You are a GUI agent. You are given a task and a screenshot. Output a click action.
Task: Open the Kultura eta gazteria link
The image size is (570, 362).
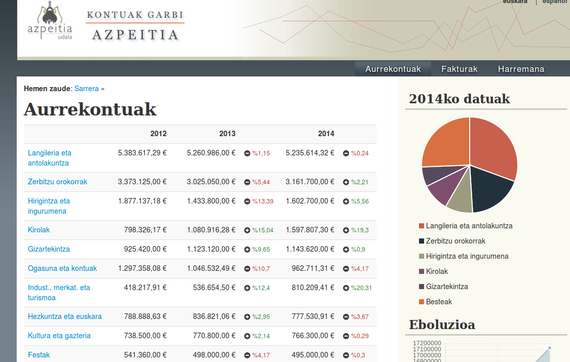point(59,335)
